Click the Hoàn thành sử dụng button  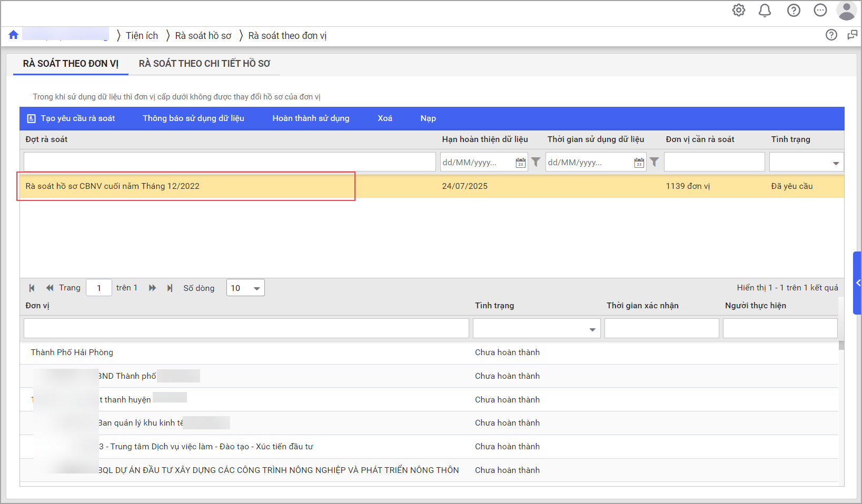click(x=311, y=118)
